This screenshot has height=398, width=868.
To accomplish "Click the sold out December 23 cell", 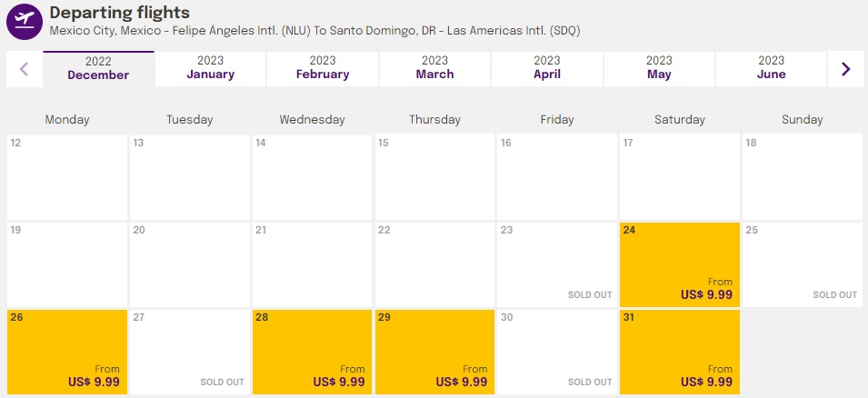I will [557, 264].
